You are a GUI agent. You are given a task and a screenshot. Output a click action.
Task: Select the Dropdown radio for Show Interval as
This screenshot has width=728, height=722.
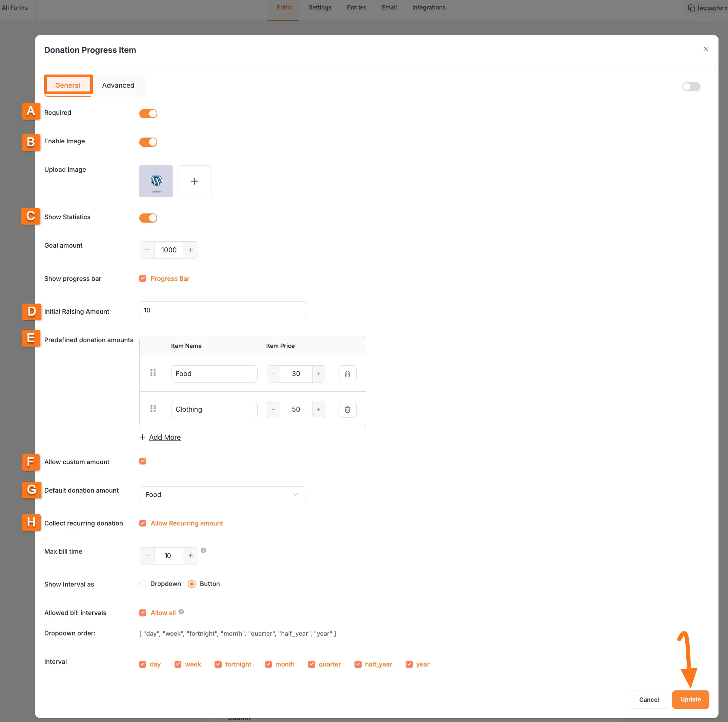click(x=142, y=583)
